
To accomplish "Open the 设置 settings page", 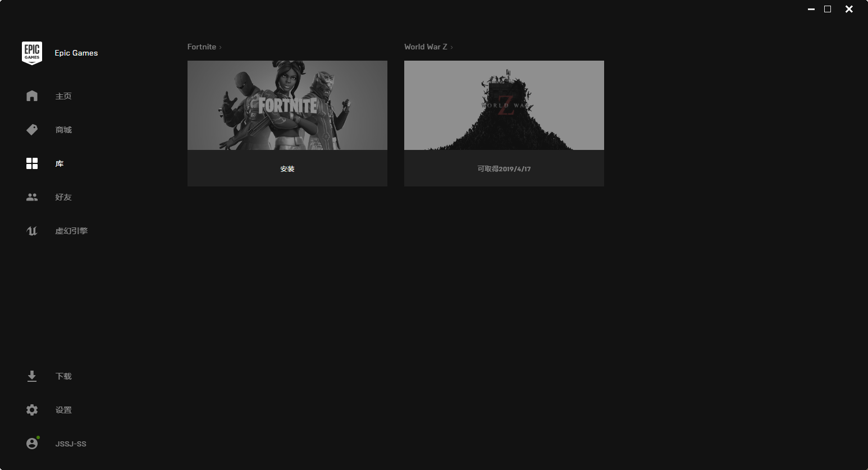I will click(63, 410).
